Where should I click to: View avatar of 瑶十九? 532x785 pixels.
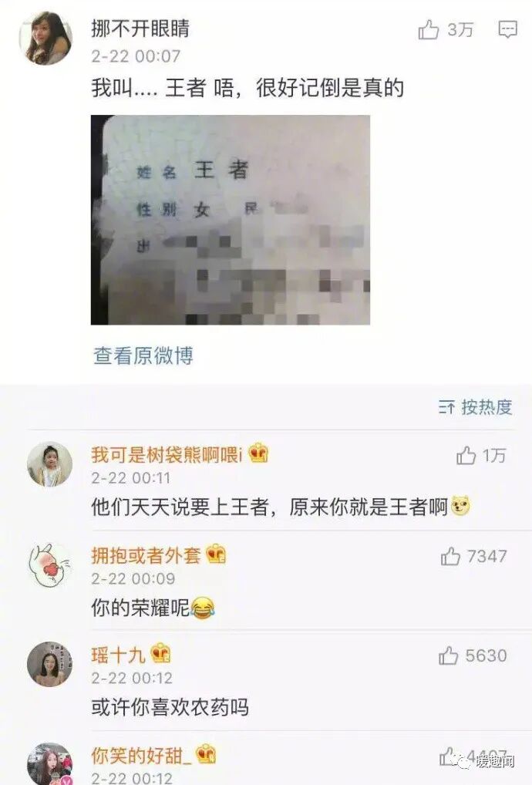[49, 664]
